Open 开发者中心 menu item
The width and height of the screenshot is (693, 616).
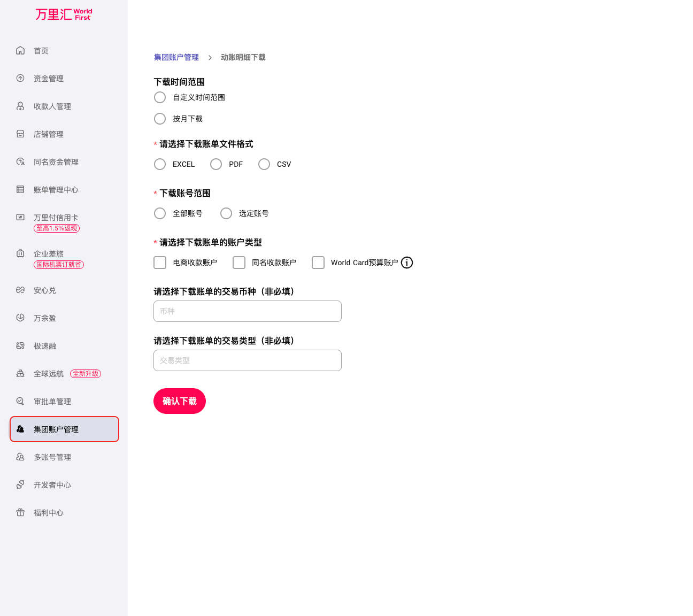click(52, 485)
